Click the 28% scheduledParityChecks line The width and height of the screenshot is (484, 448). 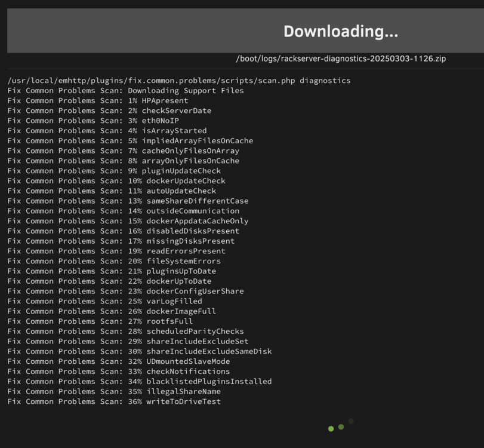click(x=126, y=332)
